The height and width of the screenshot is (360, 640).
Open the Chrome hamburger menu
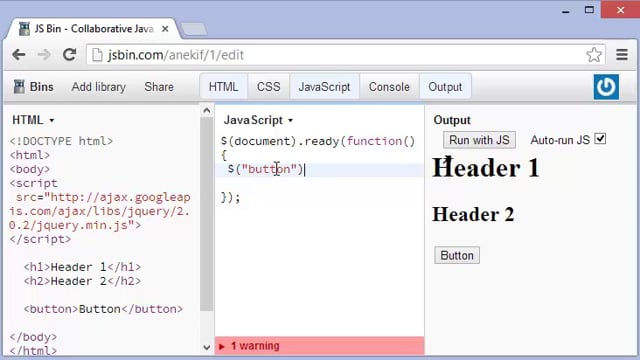tap(622, 55)
